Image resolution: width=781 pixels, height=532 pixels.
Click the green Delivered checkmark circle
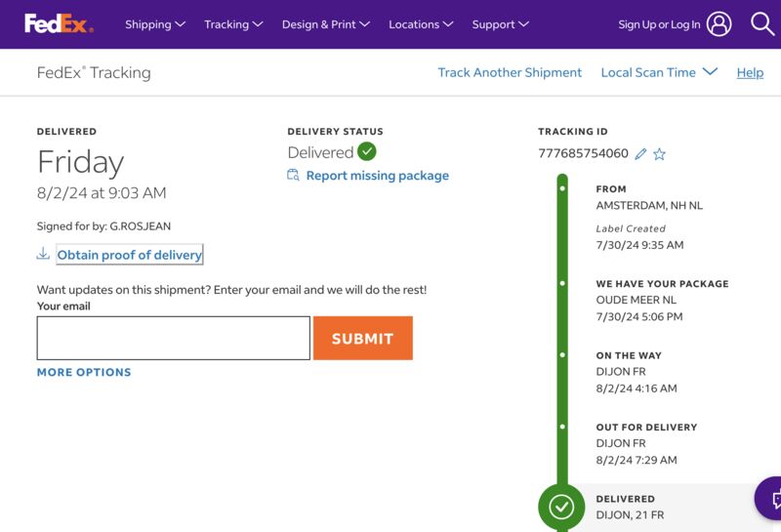(367, 151)
